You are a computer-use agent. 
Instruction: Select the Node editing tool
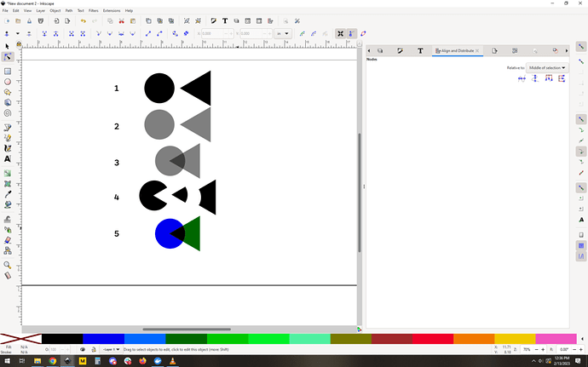click(8, 58)
